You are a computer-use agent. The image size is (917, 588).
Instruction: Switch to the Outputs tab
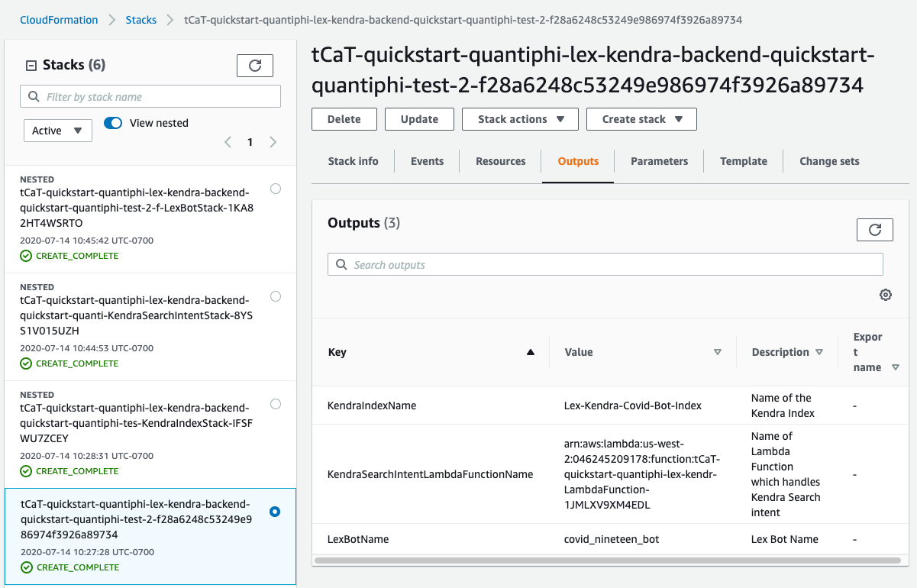pyautogui.click(x=578, y=161)
